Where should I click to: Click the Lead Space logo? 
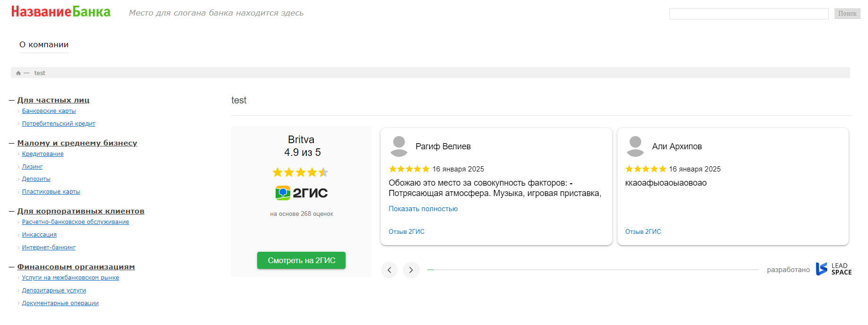click(833, 269)
